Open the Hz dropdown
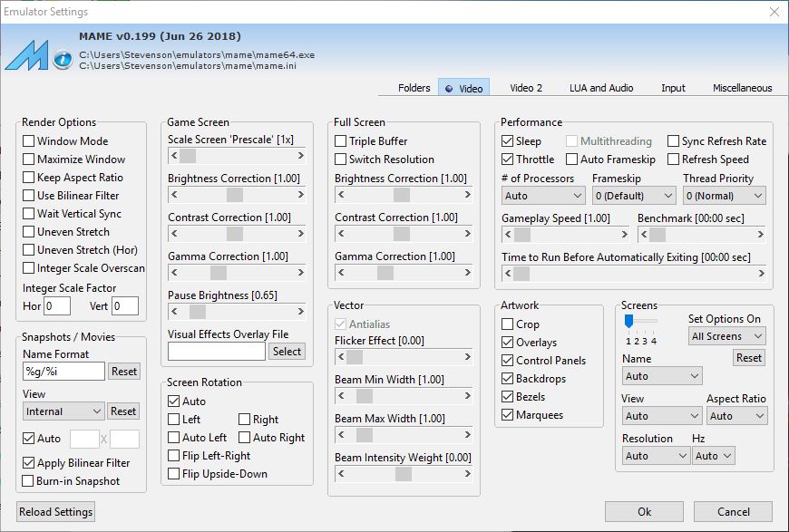789x532 pixels. point(713,456)
